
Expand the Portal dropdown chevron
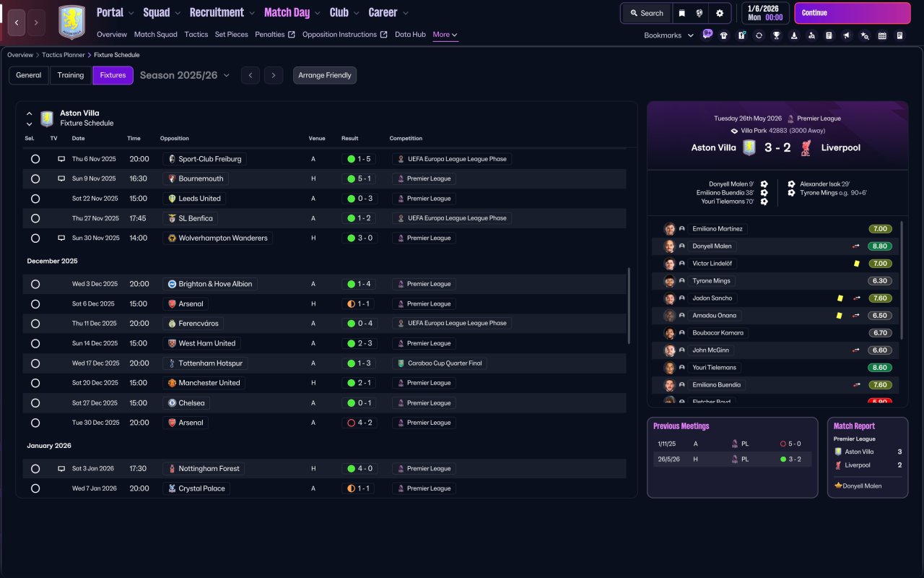(x=131, y=13)
